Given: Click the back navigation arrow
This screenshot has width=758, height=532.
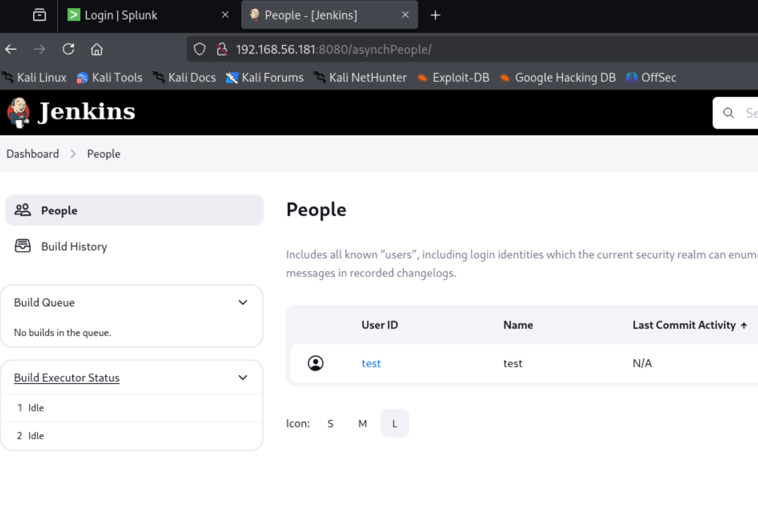Looking at the screenshot, I should pos(11,49).
